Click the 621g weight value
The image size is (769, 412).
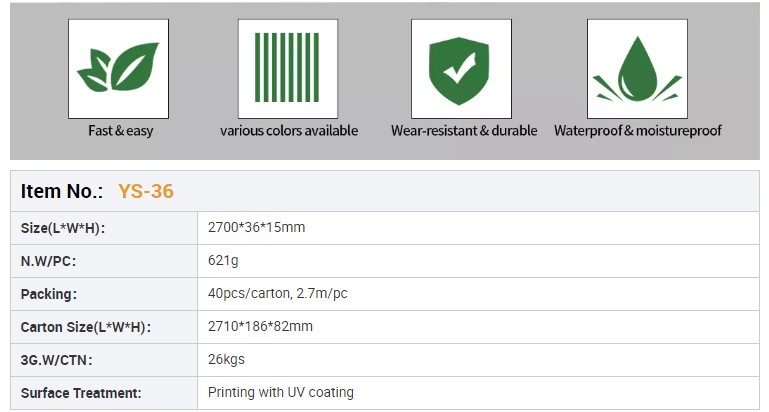coord(223,261)
